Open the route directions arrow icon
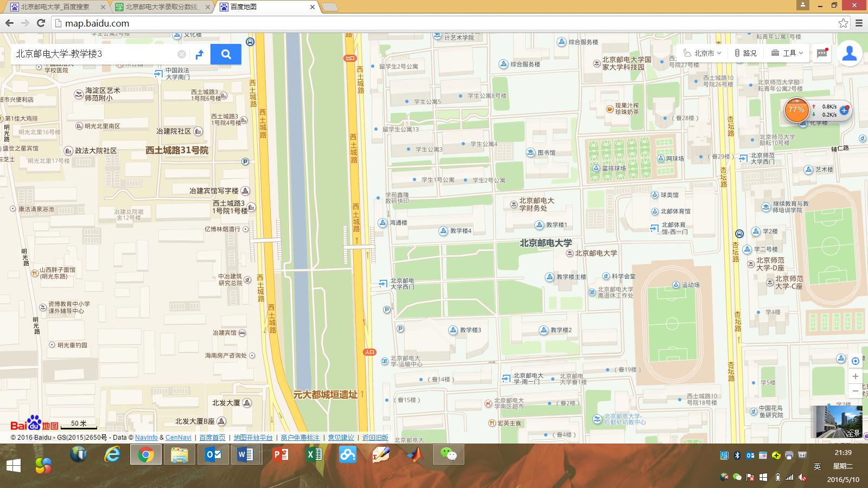The image size is (868, 488). click(x=199, y=54)
